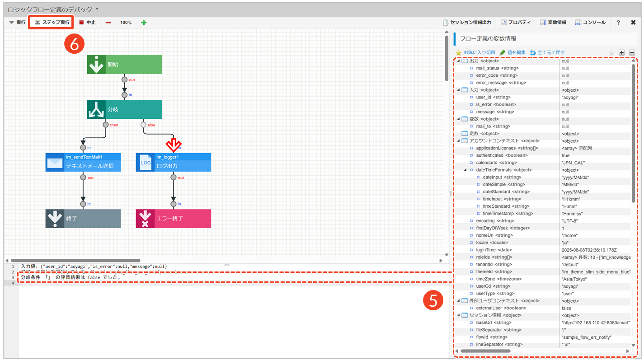Toggle the gray favorite star filter
644x360 pixels.
click(611, 52)
